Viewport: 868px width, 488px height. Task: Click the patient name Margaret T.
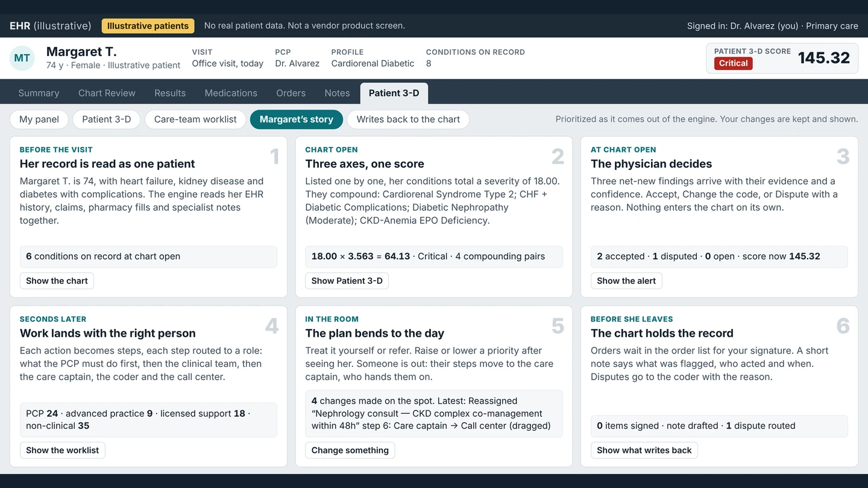(81, 52)
